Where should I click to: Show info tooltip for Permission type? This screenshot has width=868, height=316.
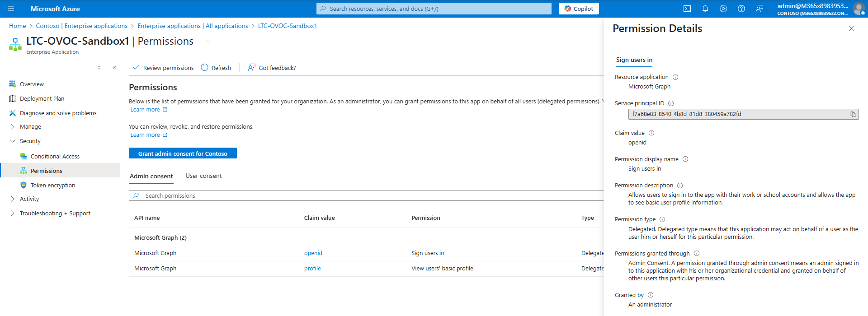pos(662,219)
